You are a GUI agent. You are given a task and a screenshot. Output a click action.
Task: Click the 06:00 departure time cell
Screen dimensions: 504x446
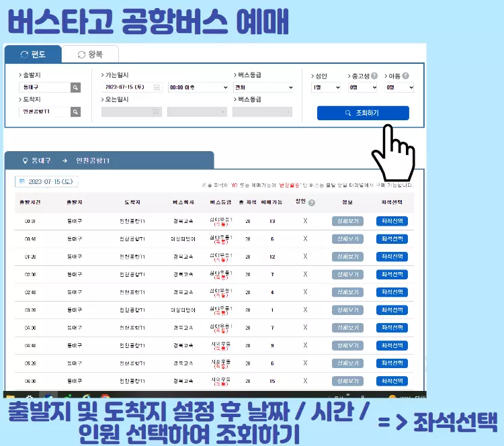[30, 381]
